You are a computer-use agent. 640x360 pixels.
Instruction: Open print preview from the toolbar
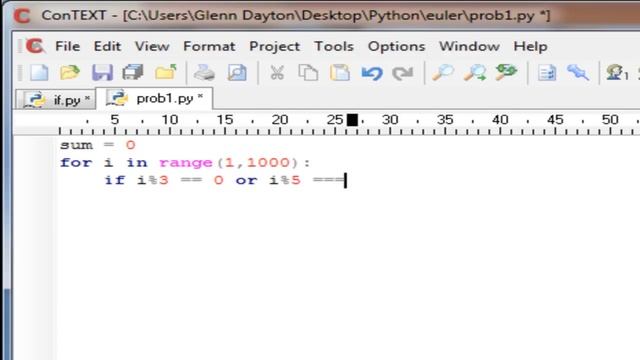click(x=237, y=73)
